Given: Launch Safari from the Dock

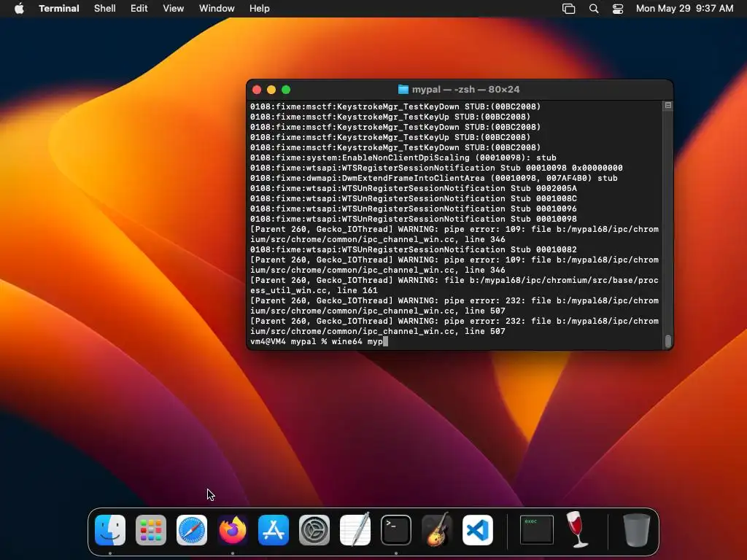Looking at the screenshot, I should 192,530.
